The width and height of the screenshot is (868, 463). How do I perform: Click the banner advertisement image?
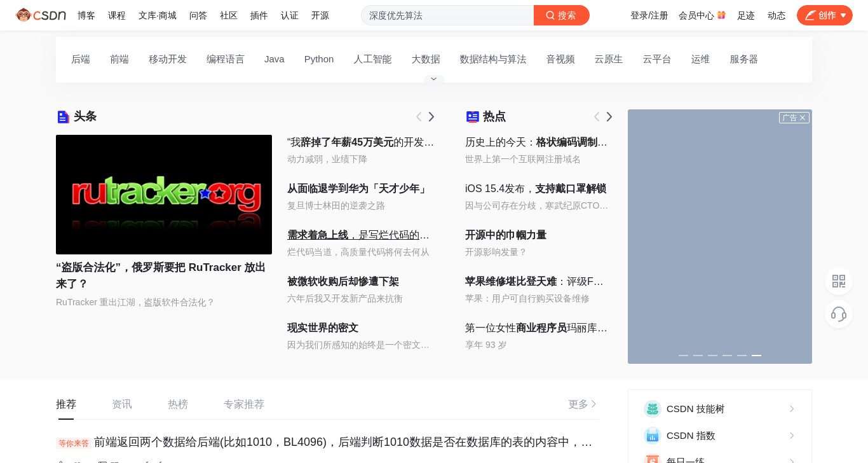(720, 237)
